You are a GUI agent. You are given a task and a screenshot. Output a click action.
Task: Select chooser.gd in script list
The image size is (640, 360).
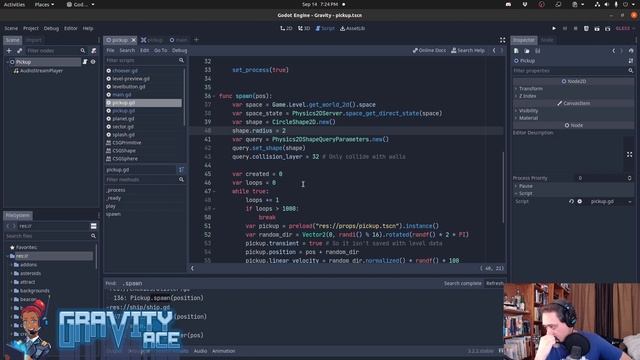[125, 71]
